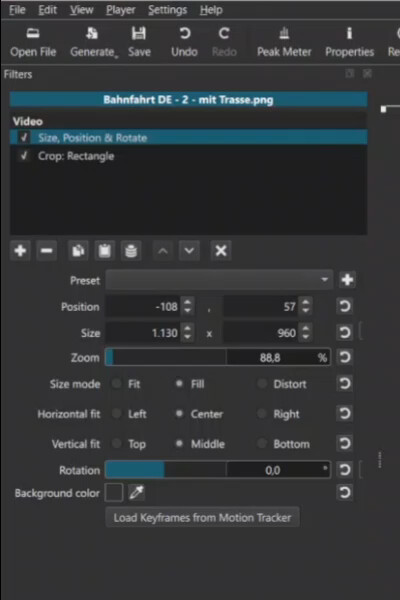The width and height of the screenshot is (400, 600).
Task: Remove selected filter with minus button
Action: click(47, 251)
